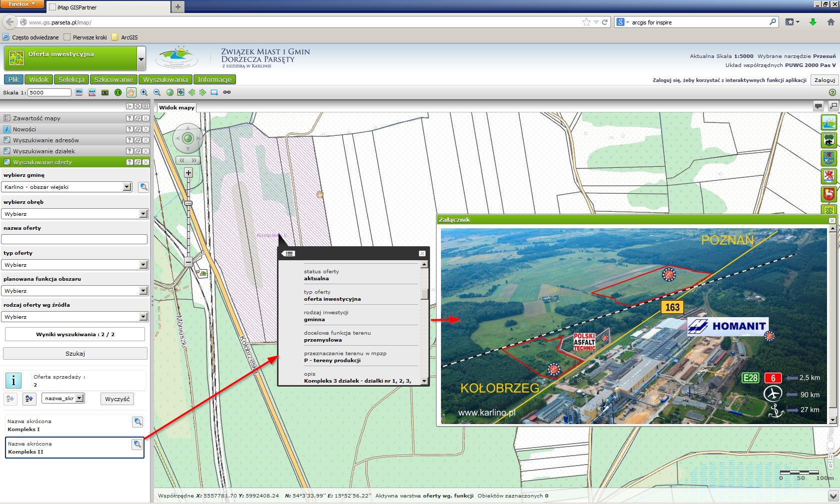Open the Selekcja menu
This screenshot has width=840, height=504.
pos(71,79)
